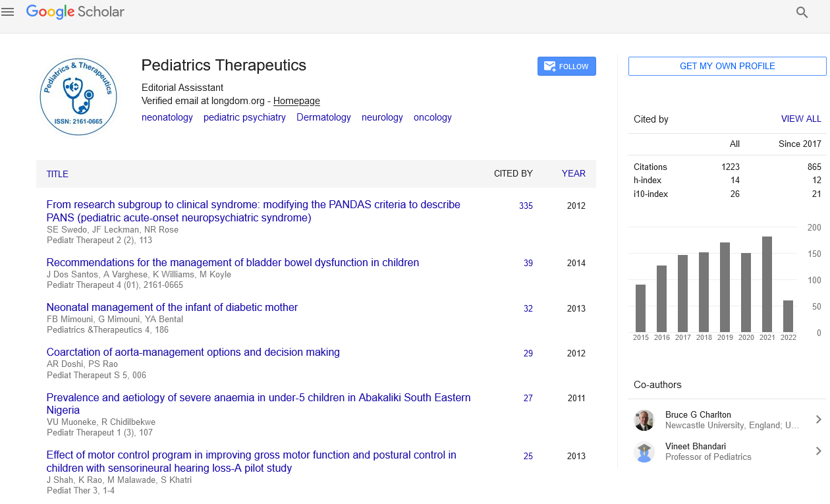Open bladder bowel dysfunction recommendations article
This screenshot has width=830, height=504.
pyautogui.click(x=233, y=262)
